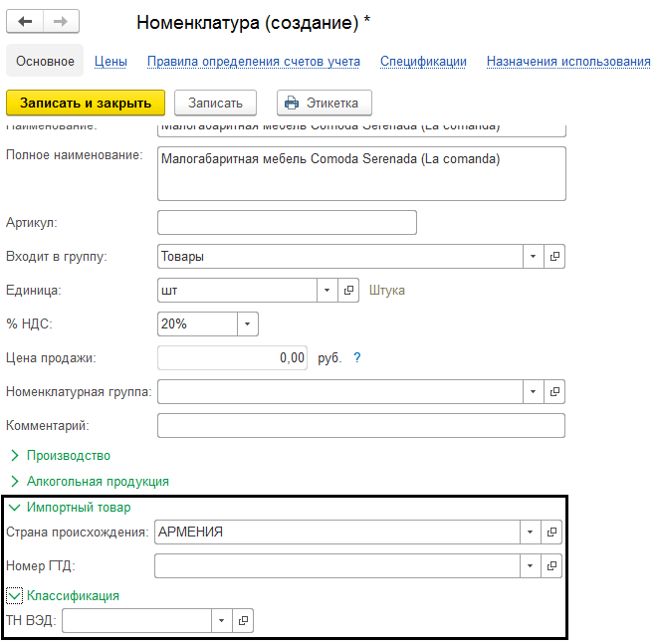Image resolution: width=658 pixels, height=644 pixels.
Task: Open Правила определения счетов учета tab
Action: click(254, 62)
